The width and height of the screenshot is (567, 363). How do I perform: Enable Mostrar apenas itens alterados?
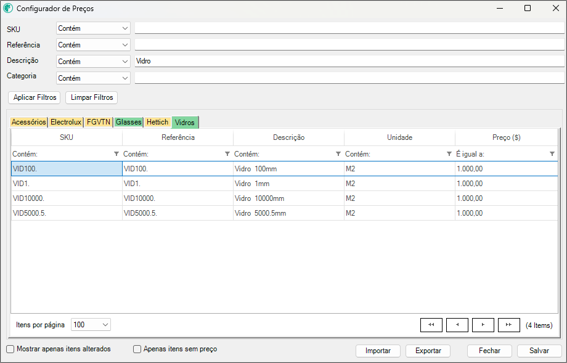pos(10,349)
